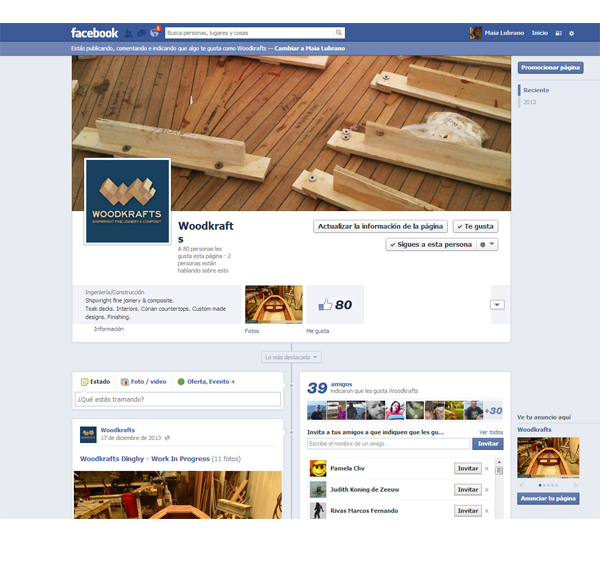Open the Fotos boat thumbnail
600x565 pixels.
pos(274,304)
